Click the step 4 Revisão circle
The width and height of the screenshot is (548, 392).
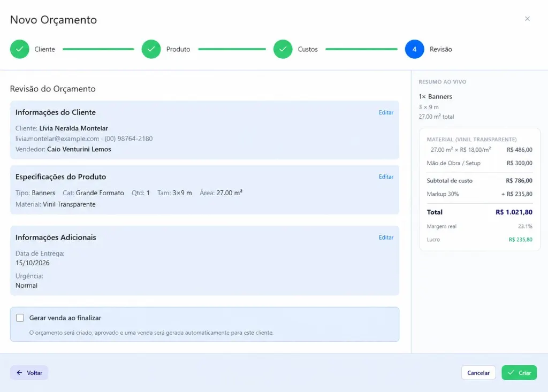415,49
